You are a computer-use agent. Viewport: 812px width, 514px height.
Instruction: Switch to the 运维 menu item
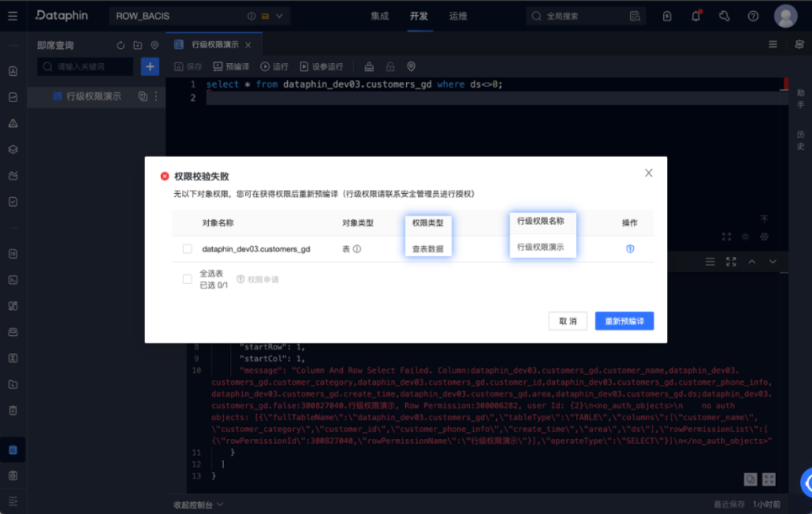pos(459,15)
